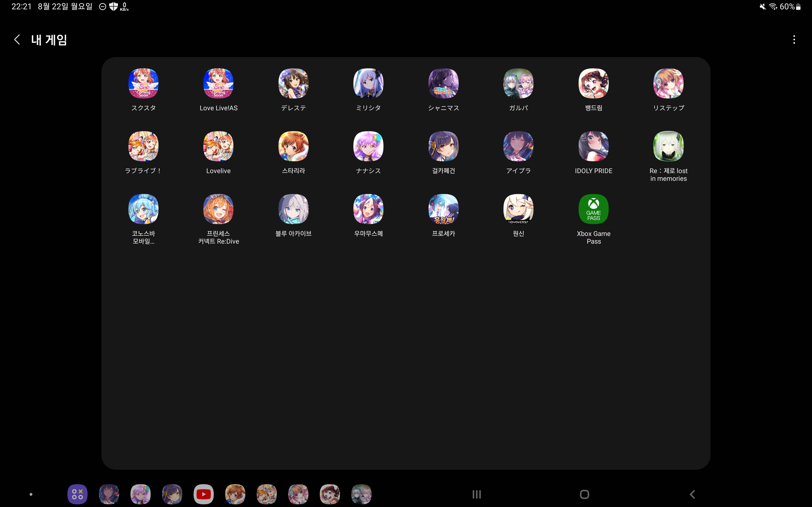Open the シャニマス app icon
Image resolution: width=812 pixels, height=507 pixels.
[x=444, y=83]
